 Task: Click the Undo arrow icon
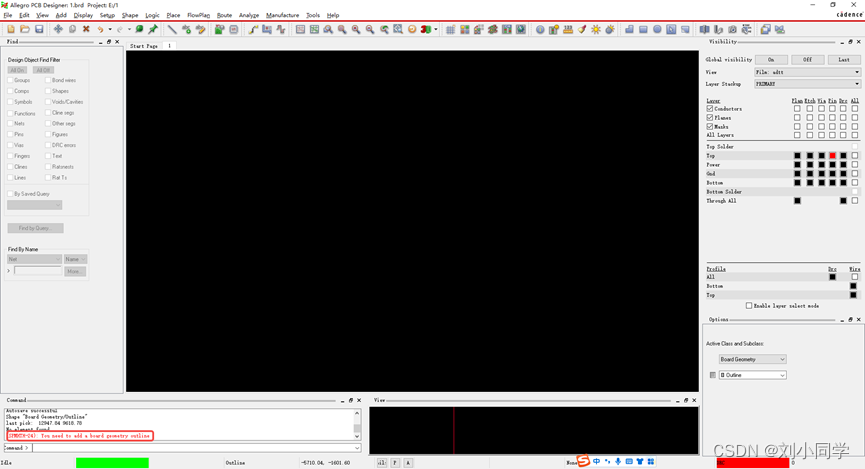(101, 30)
